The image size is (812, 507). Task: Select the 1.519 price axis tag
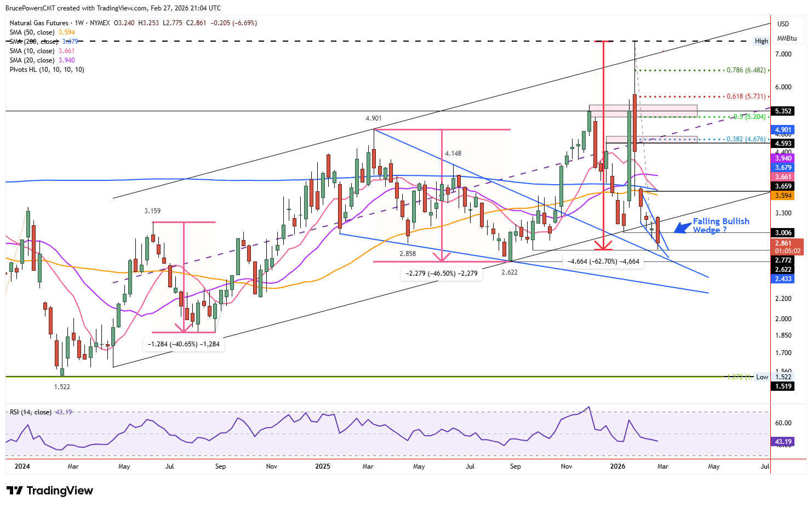784,386
